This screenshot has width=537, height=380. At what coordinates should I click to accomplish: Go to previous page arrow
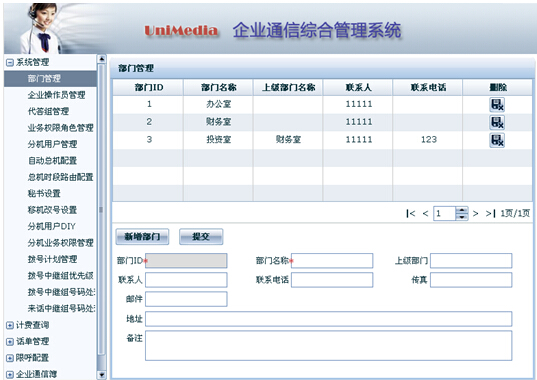click(425, 214)
